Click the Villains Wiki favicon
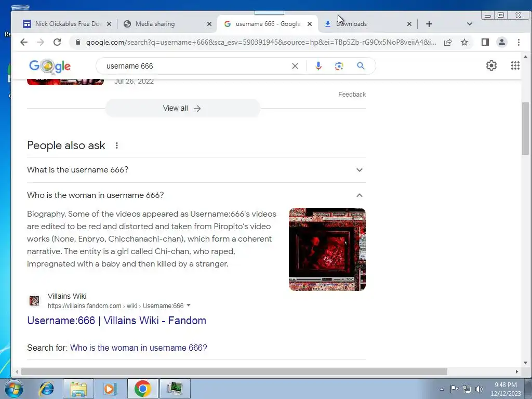This screenshot has height=399, width=532. pos(34,301)
